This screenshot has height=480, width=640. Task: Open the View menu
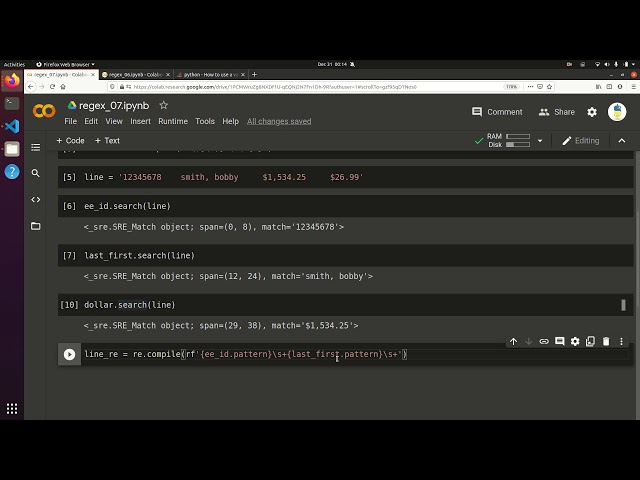coord(114,121)
